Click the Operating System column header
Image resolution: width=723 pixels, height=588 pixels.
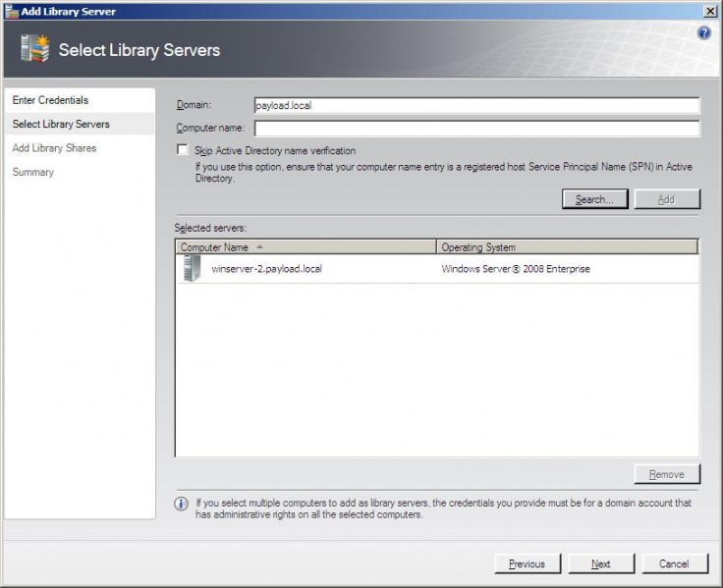pyautogui.click(x=567, y=247)
